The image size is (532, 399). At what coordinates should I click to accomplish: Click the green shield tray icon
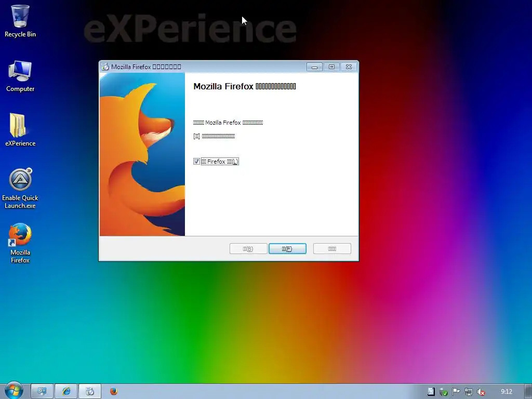444,392
